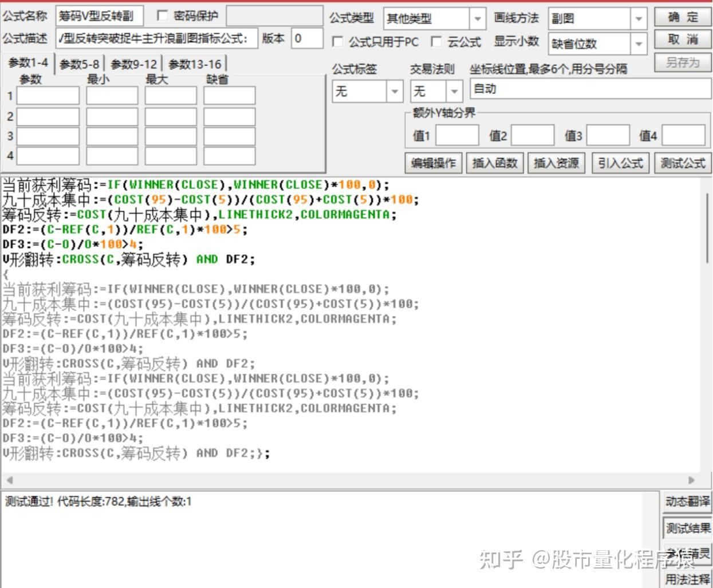Click the active DF2 code line
Image resolution: width=713 pixels, height=588 pixels.
[x=125, y=230]
